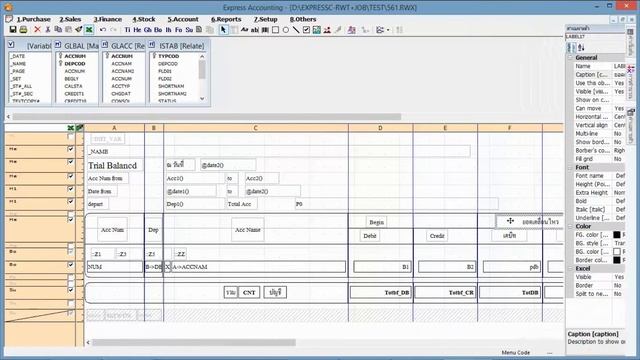This screenshot has height=360, width=640.
Task: Collapse the Excel properties section
Action: 570,269
